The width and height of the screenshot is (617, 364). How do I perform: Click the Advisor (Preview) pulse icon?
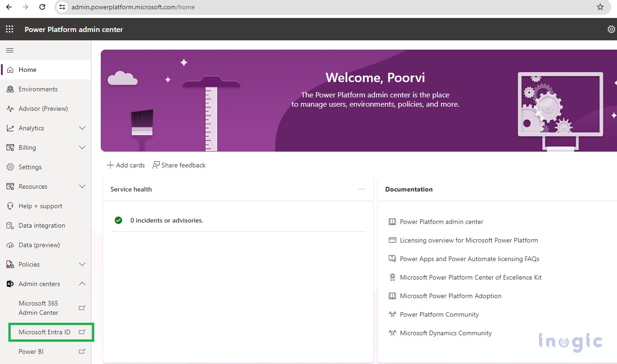click(x=10, y=109)
